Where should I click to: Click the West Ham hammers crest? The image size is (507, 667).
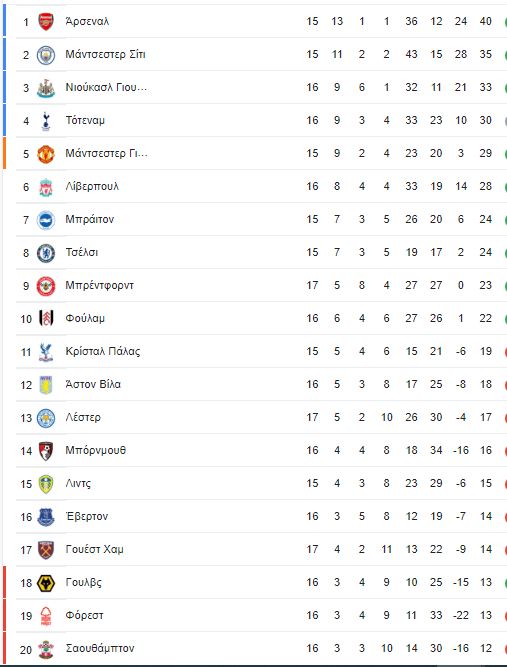point(46,550)
